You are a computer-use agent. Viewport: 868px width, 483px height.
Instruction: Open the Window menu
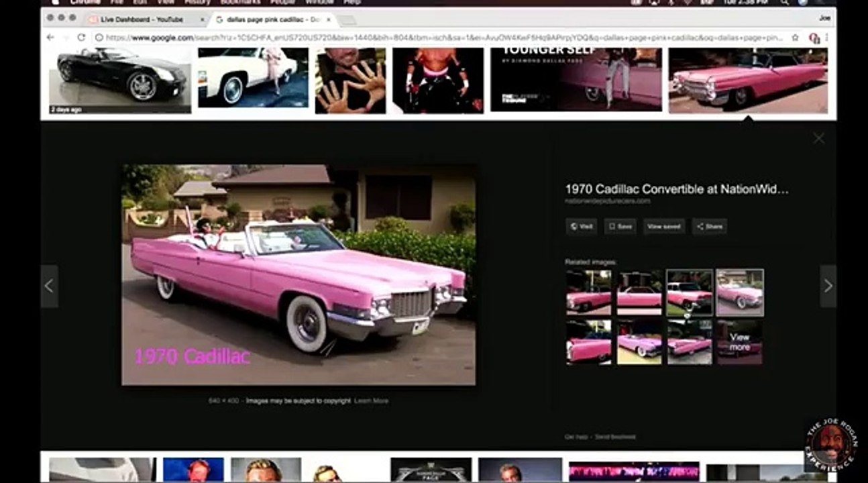[319, 2]
